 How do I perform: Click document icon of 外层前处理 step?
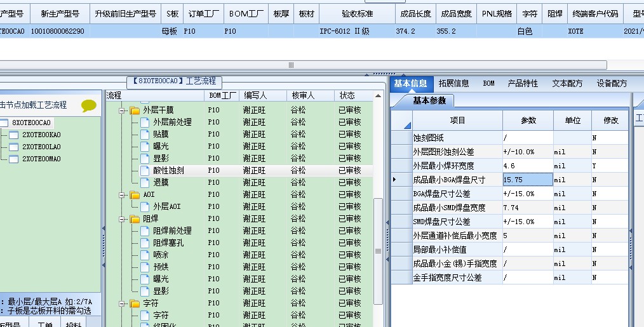[145, 122]
